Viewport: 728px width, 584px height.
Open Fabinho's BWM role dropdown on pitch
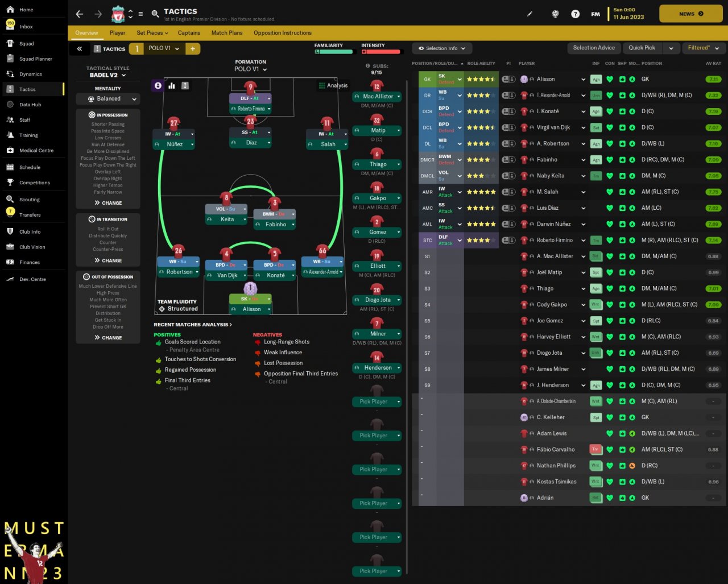(275, 214)
